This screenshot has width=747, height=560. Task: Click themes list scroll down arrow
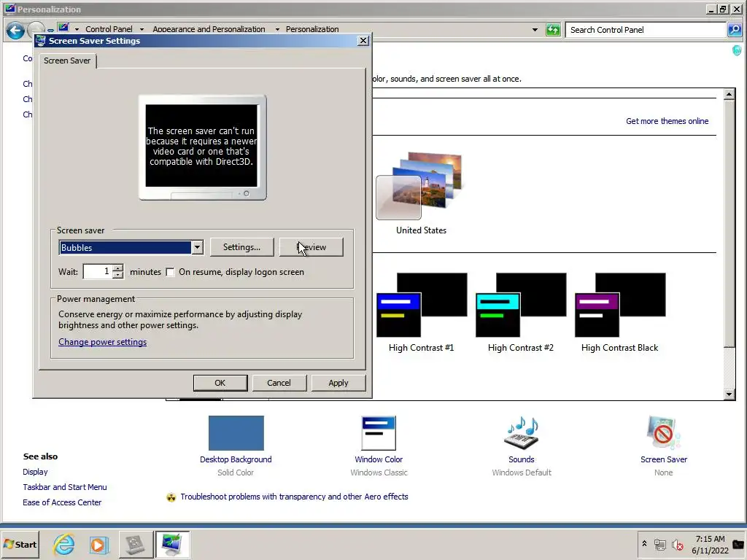[x=729, y=394]
